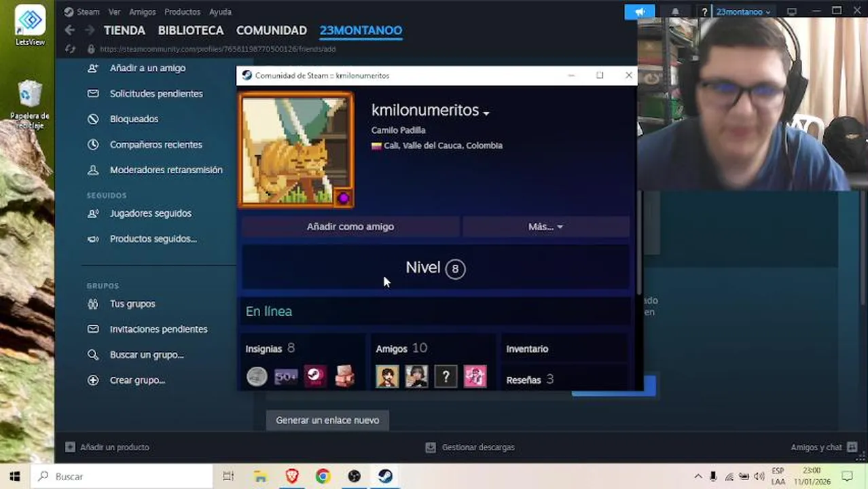Open the Ver menu

point(114,12)
